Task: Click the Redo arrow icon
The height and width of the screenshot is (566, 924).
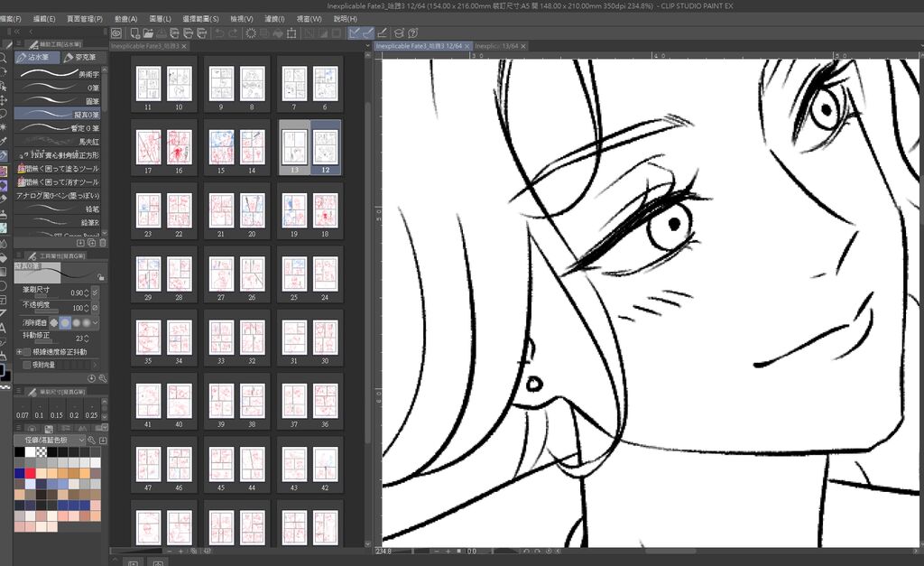Action: point(232,33)
